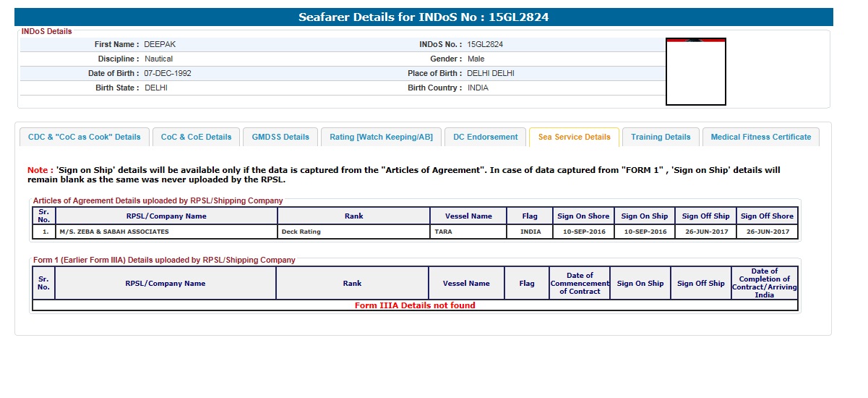The image size is (868, 398).
Task: Click the Seafarer Details page title bar
Action: point(424,17)
